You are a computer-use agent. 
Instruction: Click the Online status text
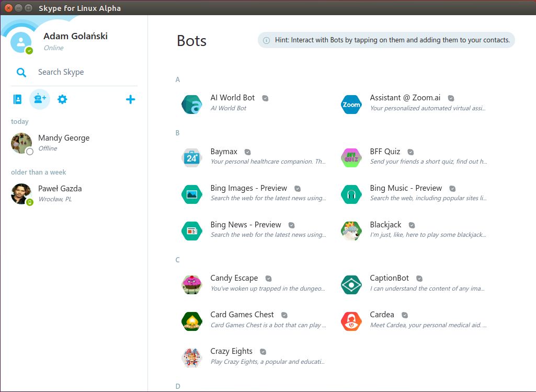(x=54, y=48)
